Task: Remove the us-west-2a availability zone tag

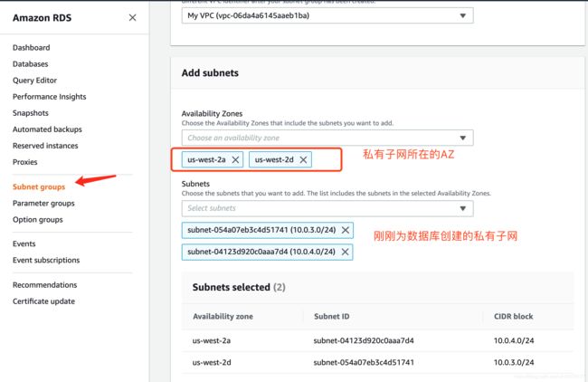Action: pos(235,160)
